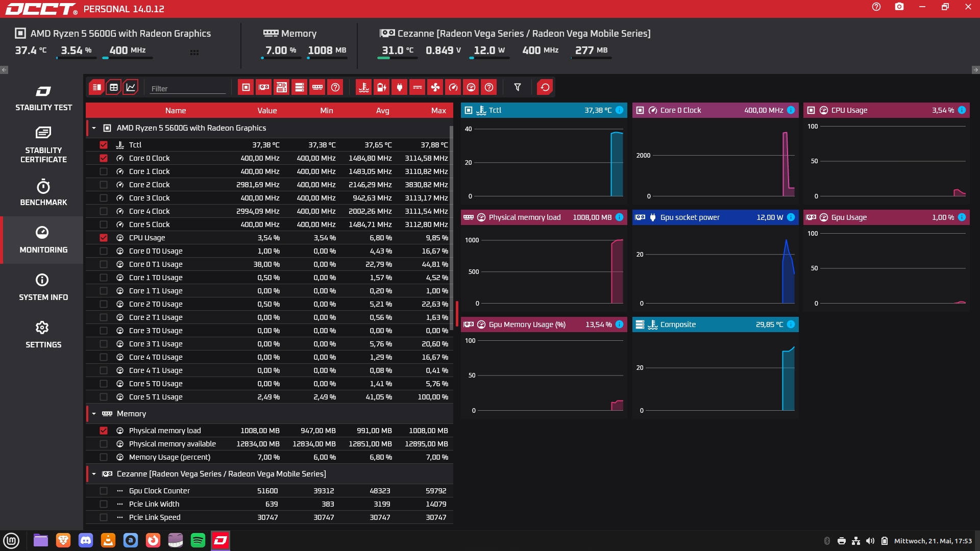
Task: Switch to graph-only view mode
Action: coord(131,87)
